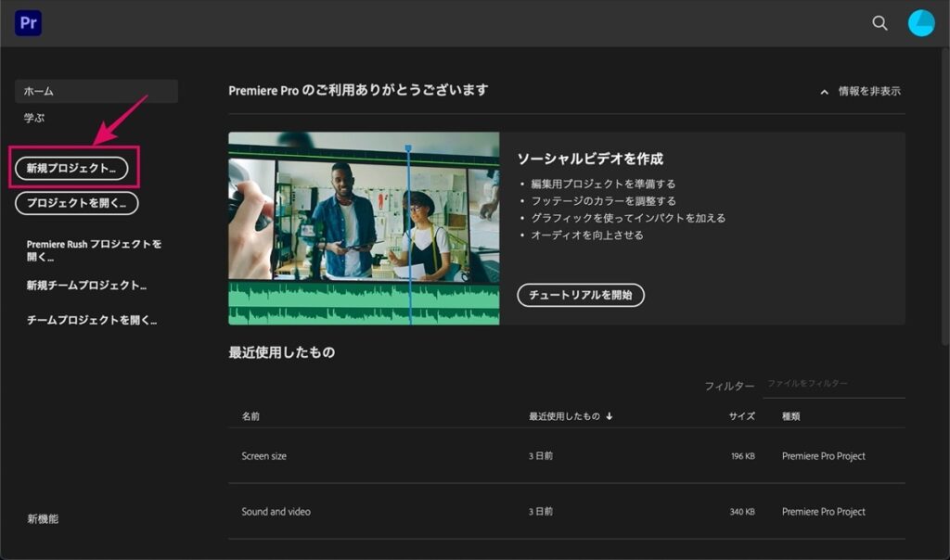
Task: Click 3 日前 in Sound and video row
Action: point(541,512)
